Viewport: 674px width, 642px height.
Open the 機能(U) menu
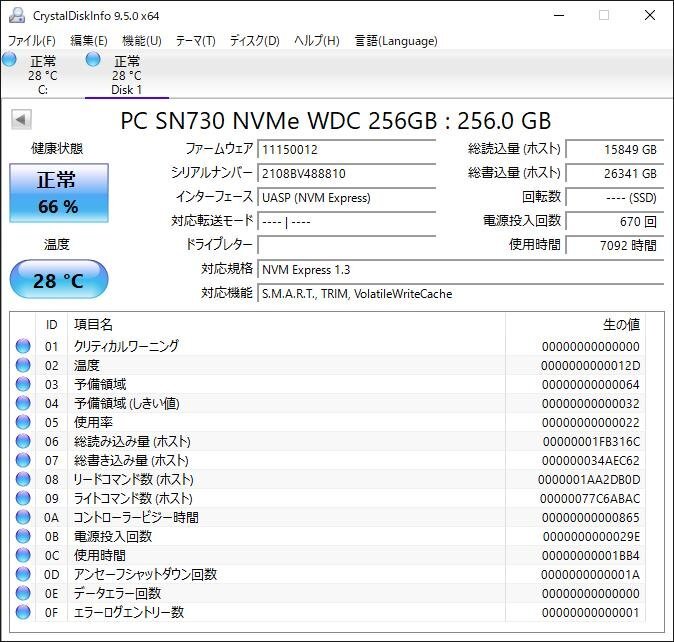(x=141, y=41)
